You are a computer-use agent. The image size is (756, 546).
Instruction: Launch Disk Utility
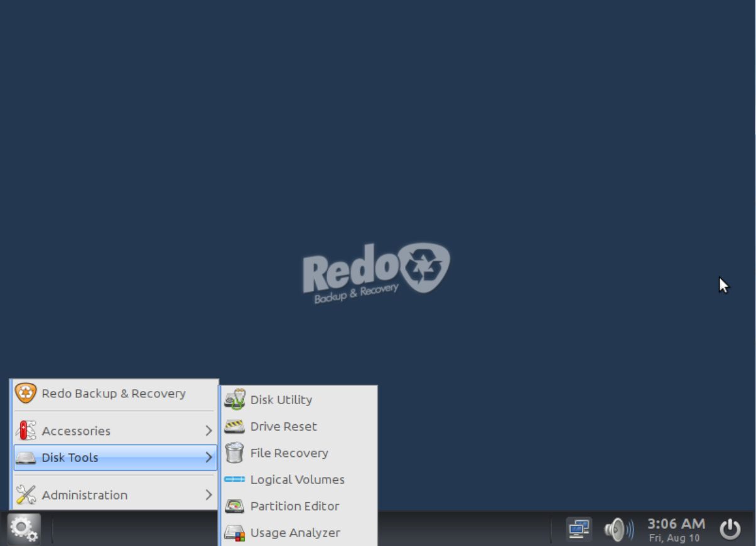click(299, 400)
